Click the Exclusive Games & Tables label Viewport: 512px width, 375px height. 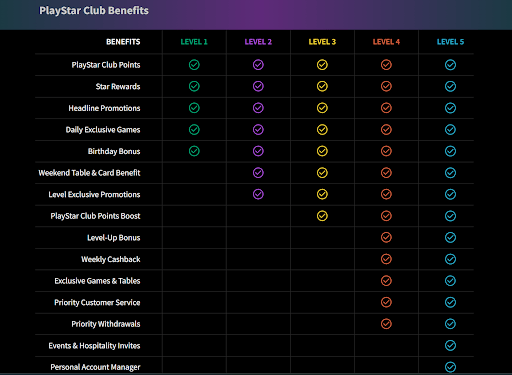tap(97, 281)
